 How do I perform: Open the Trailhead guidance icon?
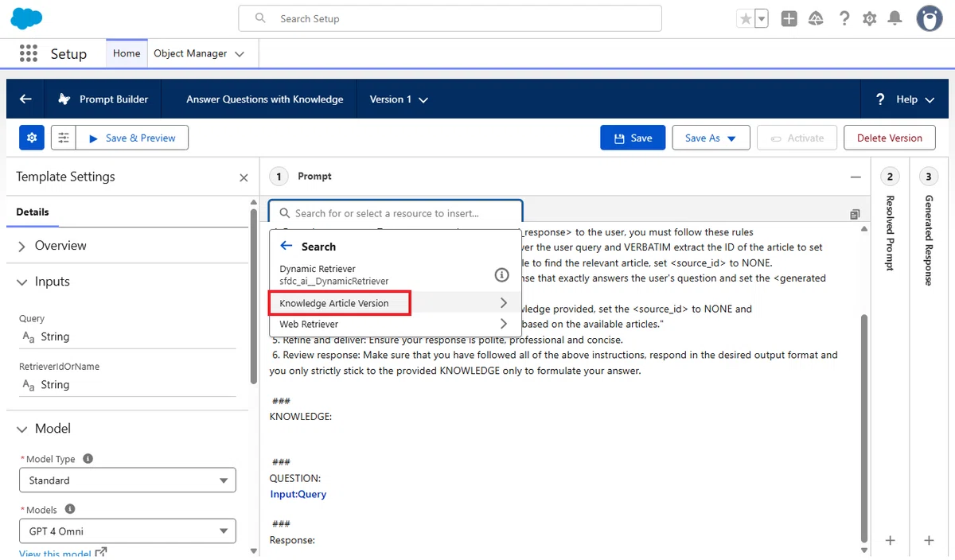(x=816, y=19)
